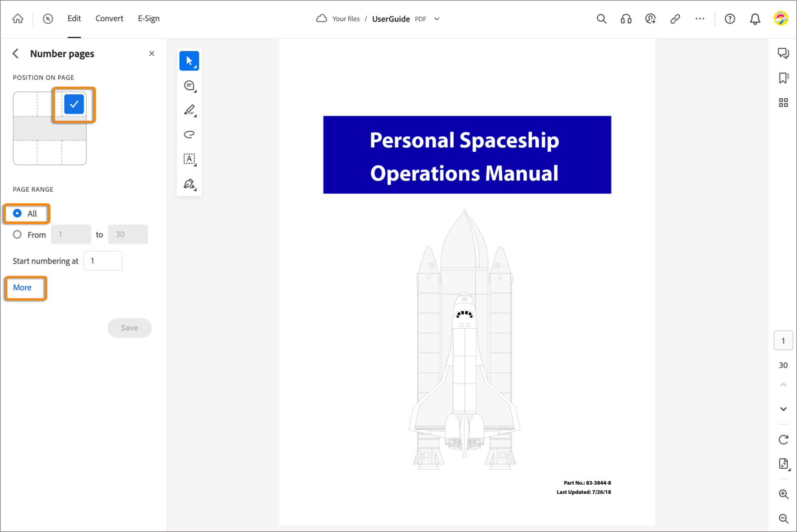Select the text box tool
This screenshot has height=532, width=797.
[x=189, y=159]
